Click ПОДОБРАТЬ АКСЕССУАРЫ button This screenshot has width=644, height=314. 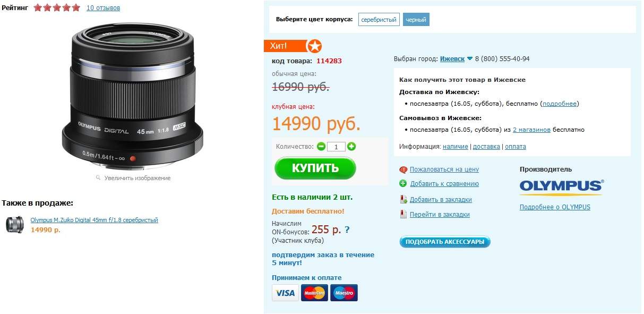click(445, 242)
